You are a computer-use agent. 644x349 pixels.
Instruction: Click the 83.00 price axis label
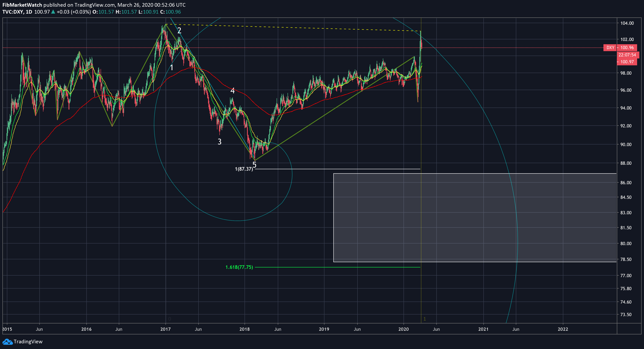(x=626, y=212)
